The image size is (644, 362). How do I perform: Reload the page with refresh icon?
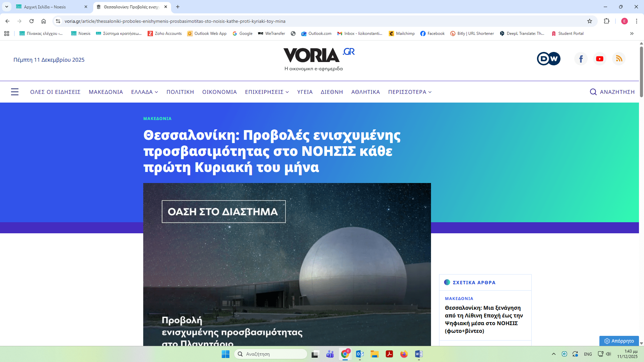(32, 21)
